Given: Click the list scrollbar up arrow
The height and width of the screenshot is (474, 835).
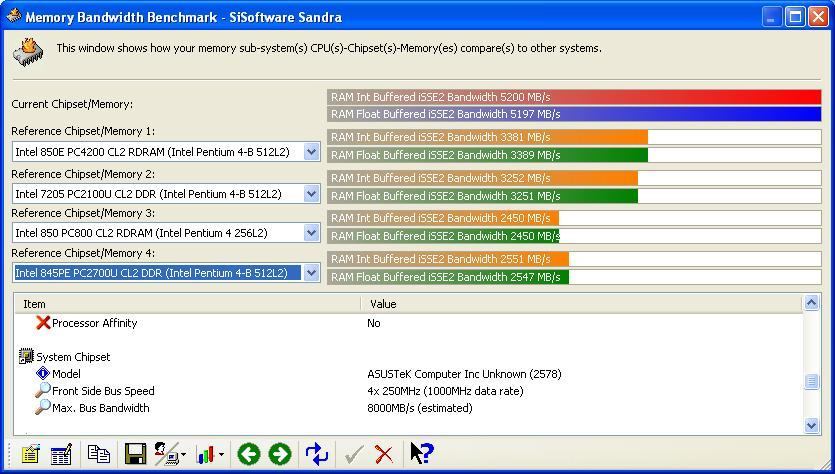Looking at the screenshot, I should tap(811, 303).
